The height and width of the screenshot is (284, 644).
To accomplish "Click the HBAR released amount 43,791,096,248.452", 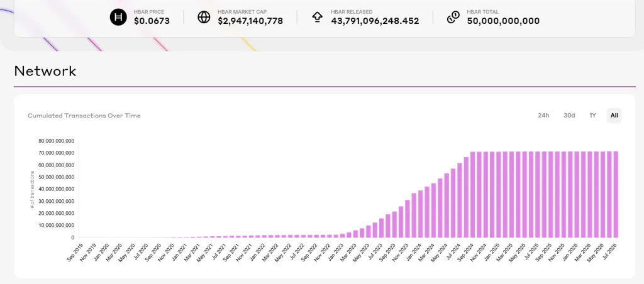I will [375, 21].
